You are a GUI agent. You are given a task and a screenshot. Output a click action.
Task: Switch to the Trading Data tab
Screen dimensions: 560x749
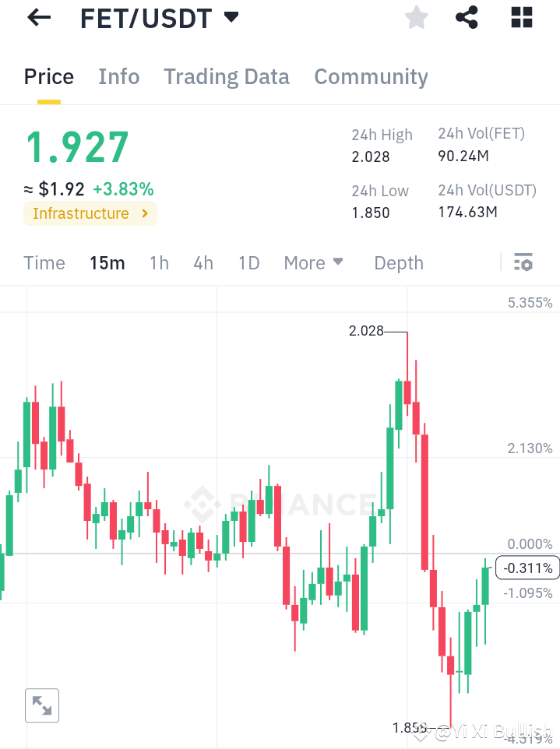227,76
